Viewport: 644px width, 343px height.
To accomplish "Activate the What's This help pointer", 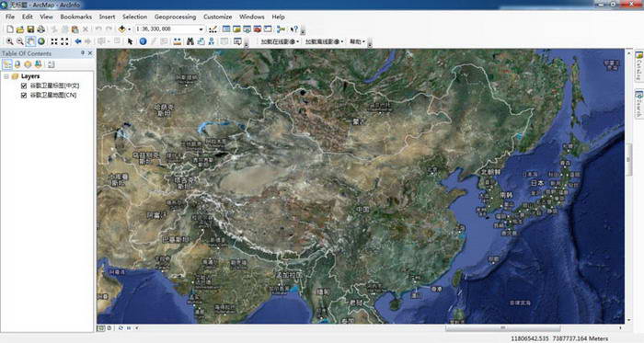I will pyautogui.click(x=294, y=29).
